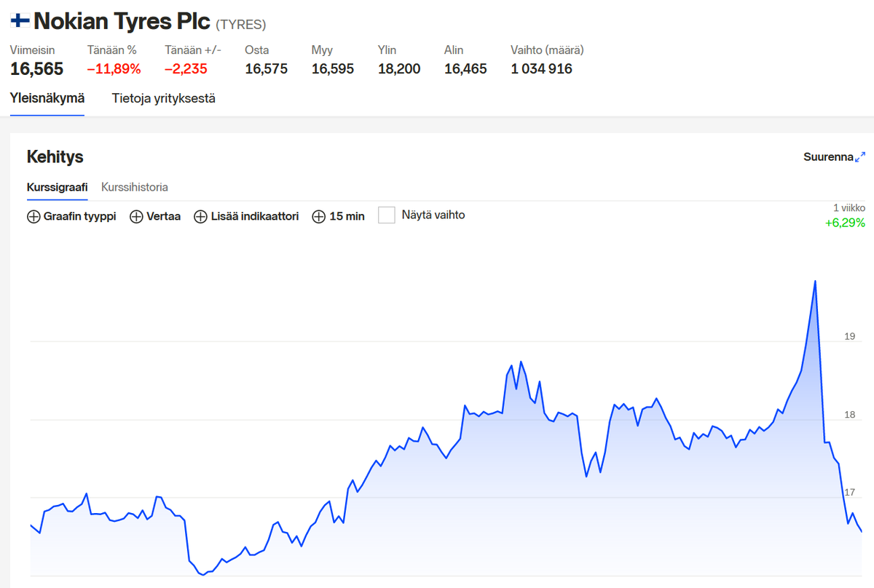Open the Graafin tyyppi chart type selector
Image resolution: width=874 pixels, height=588 pixels.
pyautogui.click(x=71, y=216)
